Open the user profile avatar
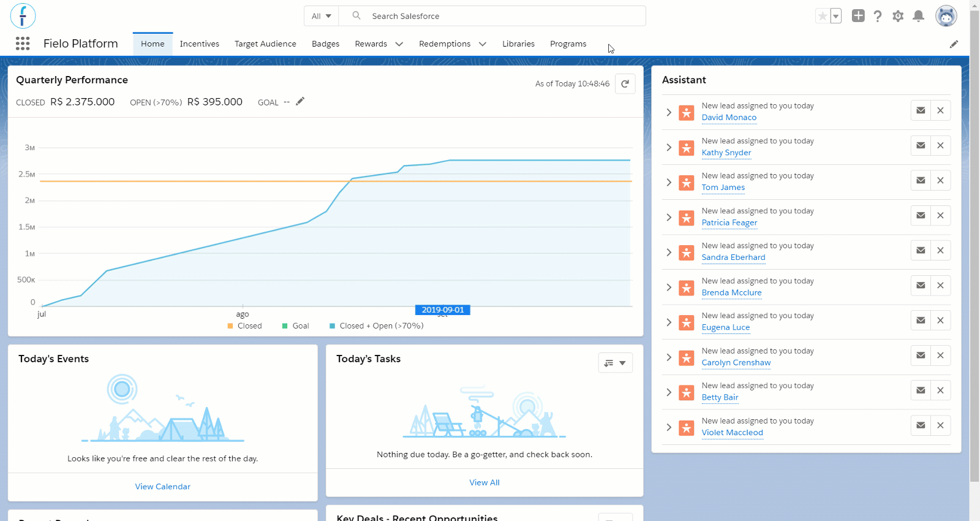The image size is (980, 521). [946, 16]
